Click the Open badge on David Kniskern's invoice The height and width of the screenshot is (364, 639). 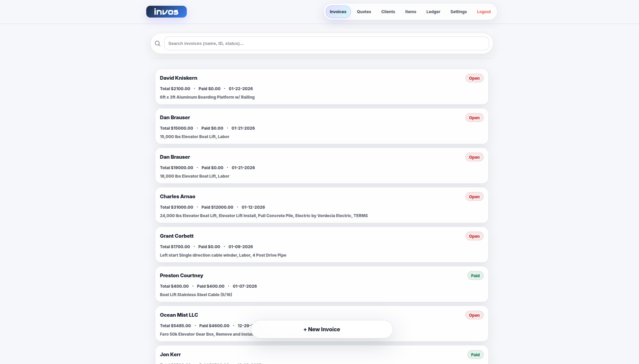(x=474, y=78)
